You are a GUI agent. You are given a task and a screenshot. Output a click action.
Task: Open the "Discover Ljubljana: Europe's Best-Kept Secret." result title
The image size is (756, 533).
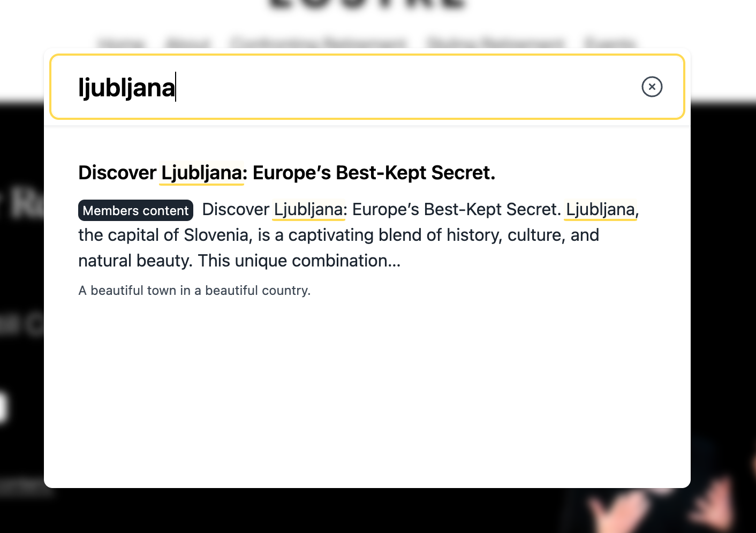pyautogui.click(x=286, y=173)
